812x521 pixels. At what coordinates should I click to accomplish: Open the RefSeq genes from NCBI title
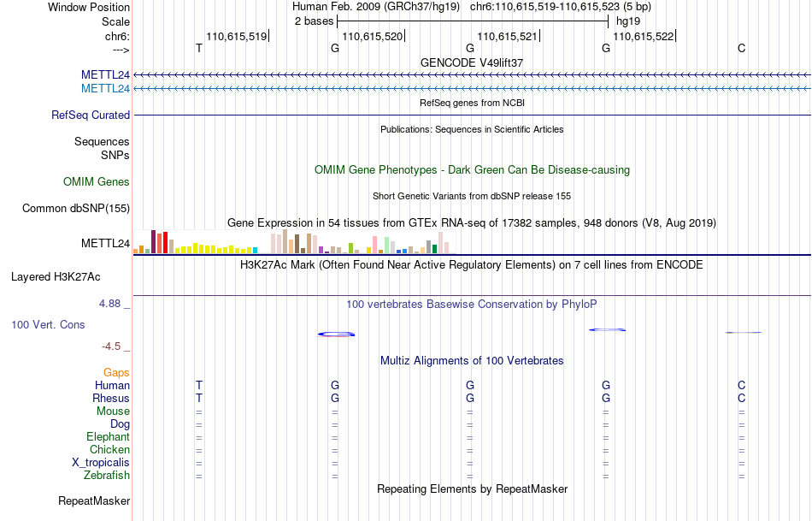[x=472, y=103]
